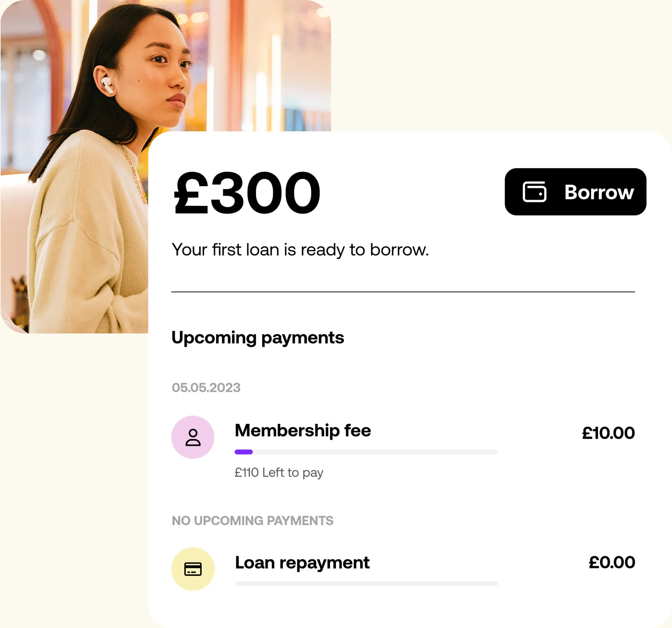Select the yellow loan card icon
This screenshot has height=628, width=672.
tap(193, 569)
